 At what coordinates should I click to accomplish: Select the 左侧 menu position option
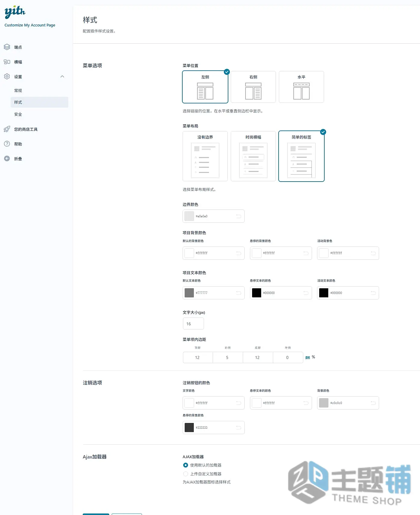[205, 87]
